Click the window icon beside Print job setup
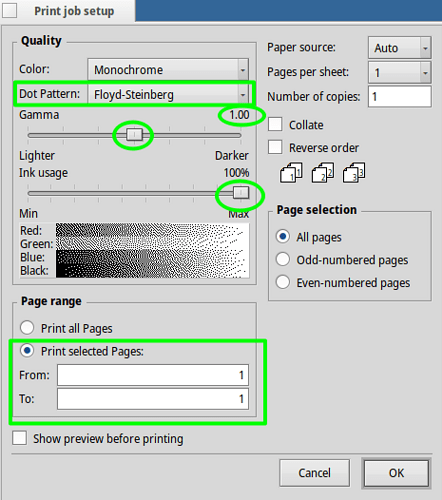 click(9, 10)
